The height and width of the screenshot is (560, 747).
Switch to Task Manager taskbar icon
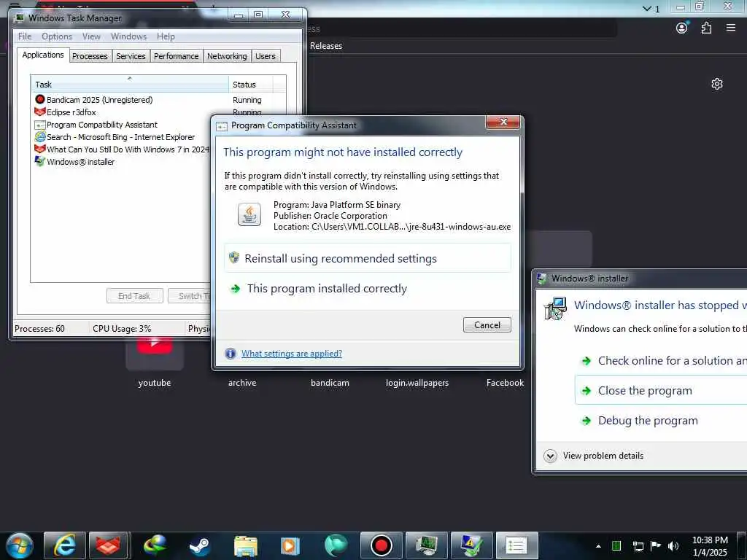pos(426,545)
